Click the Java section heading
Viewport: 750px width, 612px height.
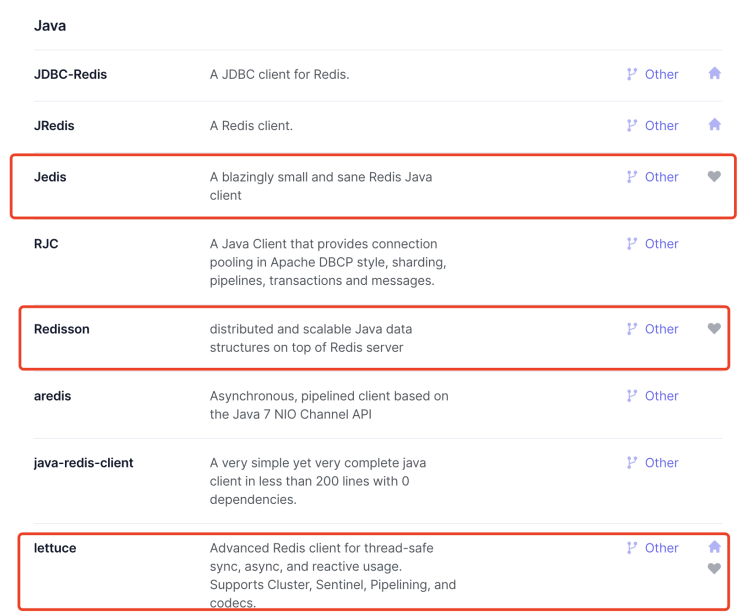pyautogui.click(x=50, y=26)
